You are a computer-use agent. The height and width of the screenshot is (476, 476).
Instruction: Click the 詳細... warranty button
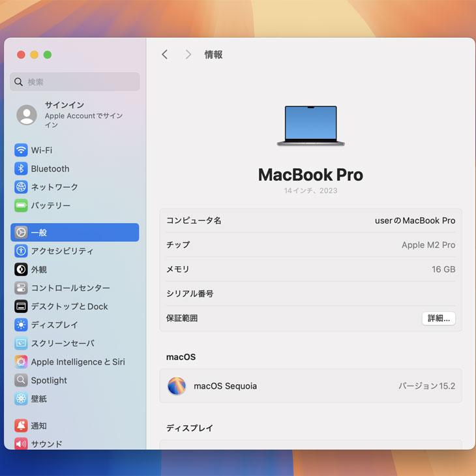tap(438, 318)
